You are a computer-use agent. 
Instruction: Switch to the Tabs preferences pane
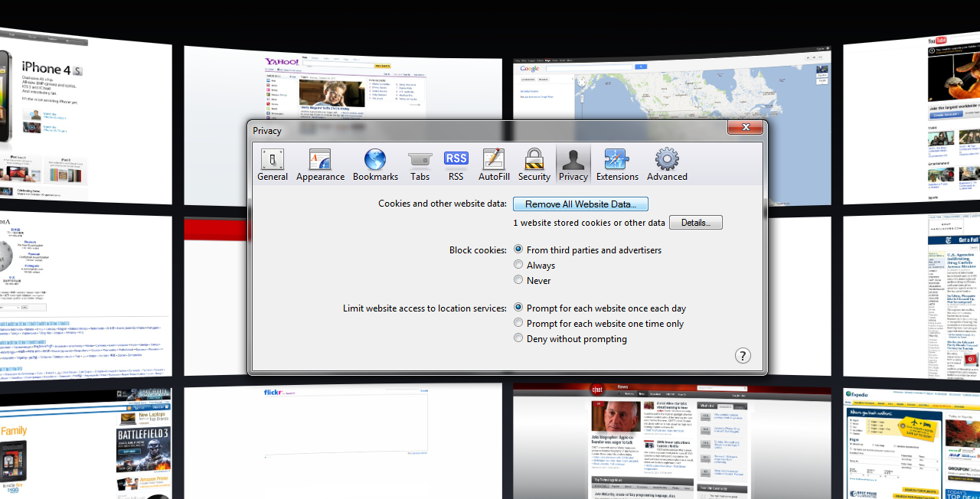point(420,165)
